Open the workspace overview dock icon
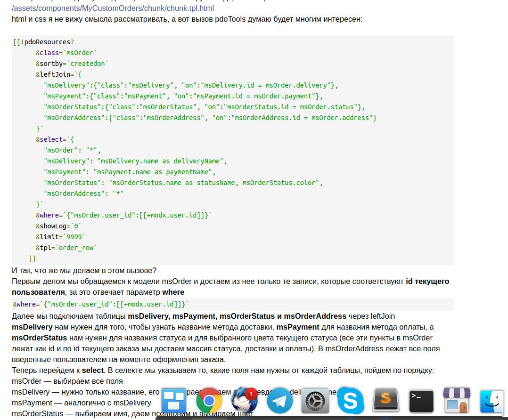This screenshot has width=508, height=420. 173,401
